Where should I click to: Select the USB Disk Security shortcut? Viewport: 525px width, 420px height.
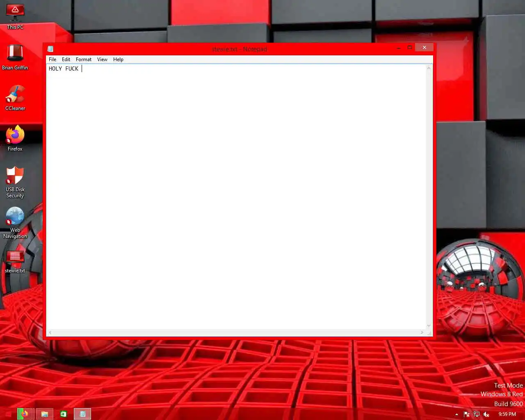[x=15, y=182]
